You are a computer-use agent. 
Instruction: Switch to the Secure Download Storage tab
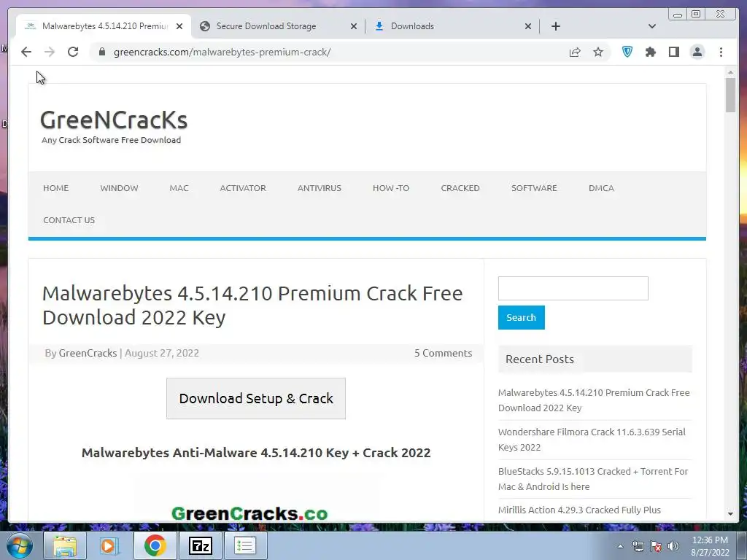tap(266, 26)
